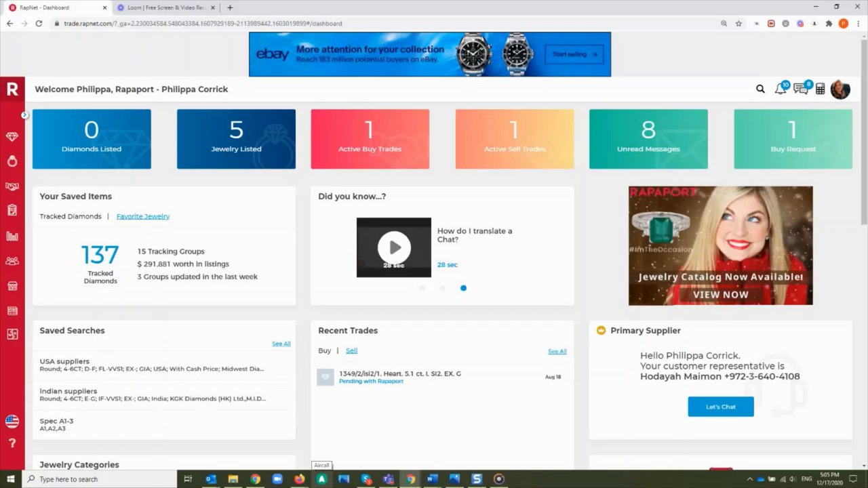Click See All in Recent Trades
The width and height of the screenshot is (868, 488).
[557, 351]
